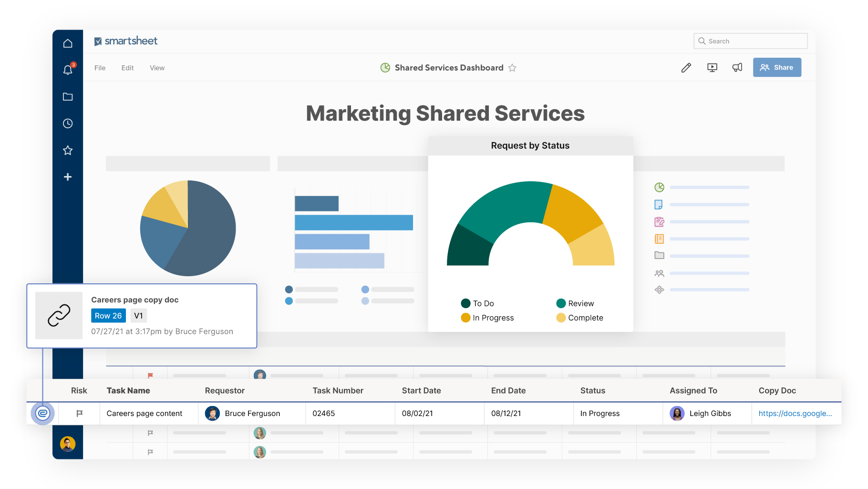Open Favorites star icon in sidebar
This screenshot has height=489, width=868.
[68, 150]
